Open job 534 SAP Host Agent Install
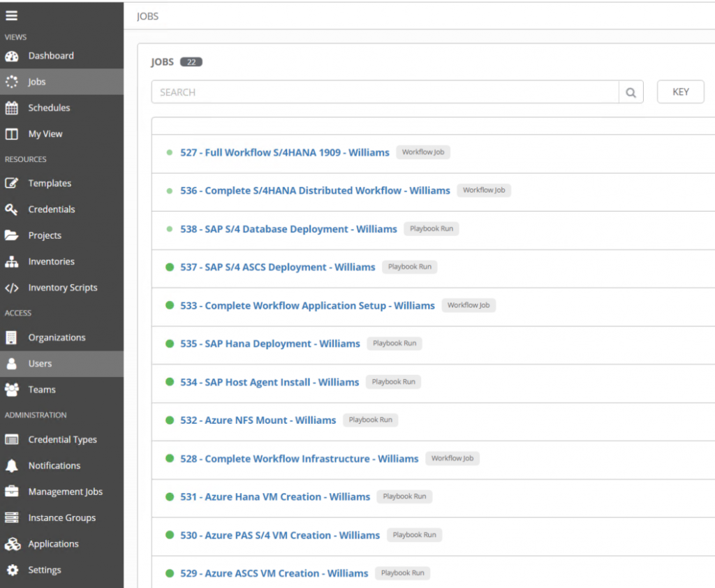Viewport: 715px width, 588px height. point(270,382)
